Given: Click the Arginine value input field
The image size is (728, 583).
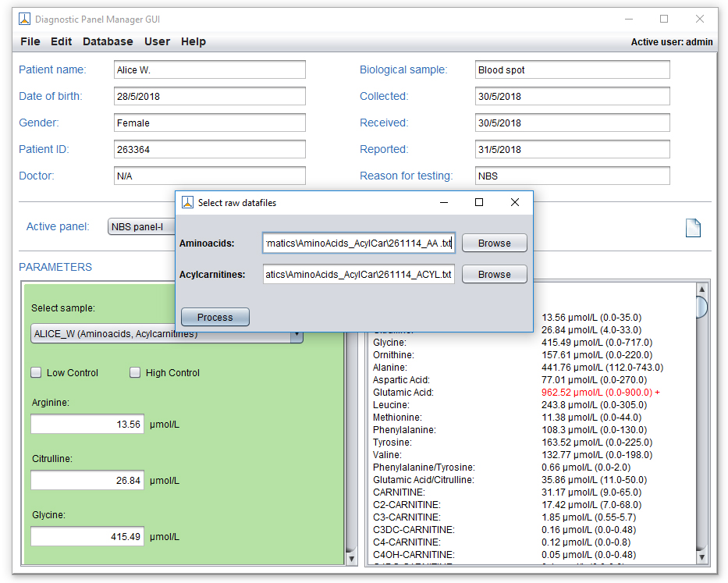Looking at the screenshot, I should pyautogui.click(x=87, y=425).
